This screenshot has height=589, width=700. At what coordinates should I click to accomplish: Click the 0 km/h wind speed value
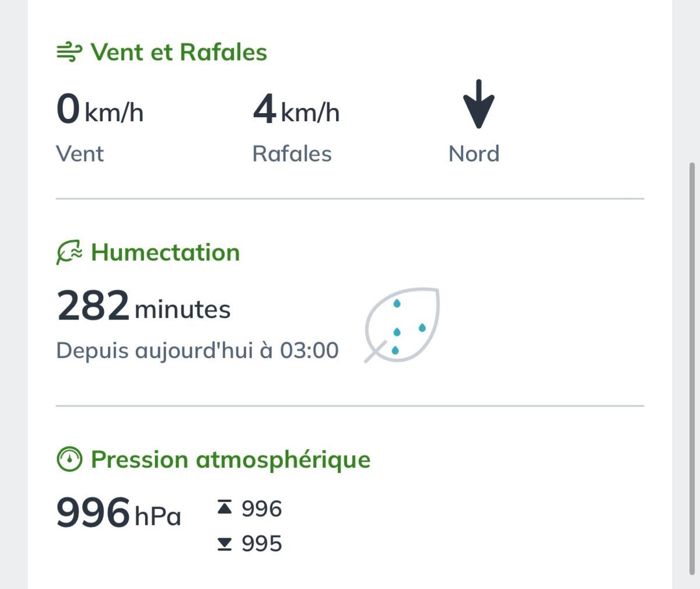tap(100, 109)
